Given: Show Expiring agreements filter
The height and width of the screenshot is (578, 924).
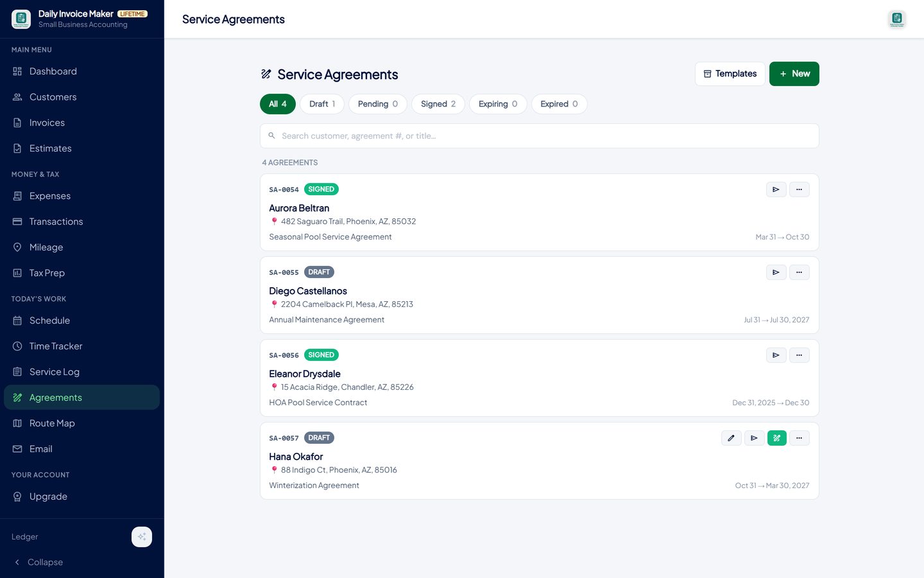Looking at the screenshot, I should click(x=498, y=104).
